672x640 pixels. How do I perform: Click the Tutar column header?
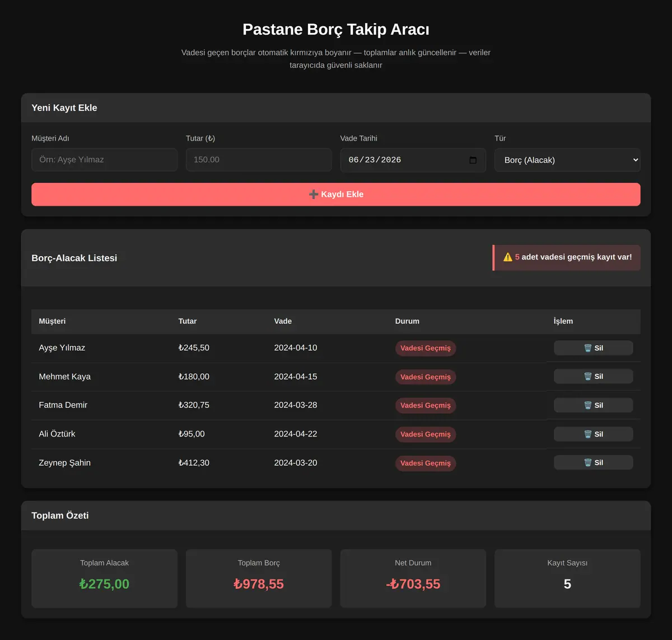click(x=188, y=321)
